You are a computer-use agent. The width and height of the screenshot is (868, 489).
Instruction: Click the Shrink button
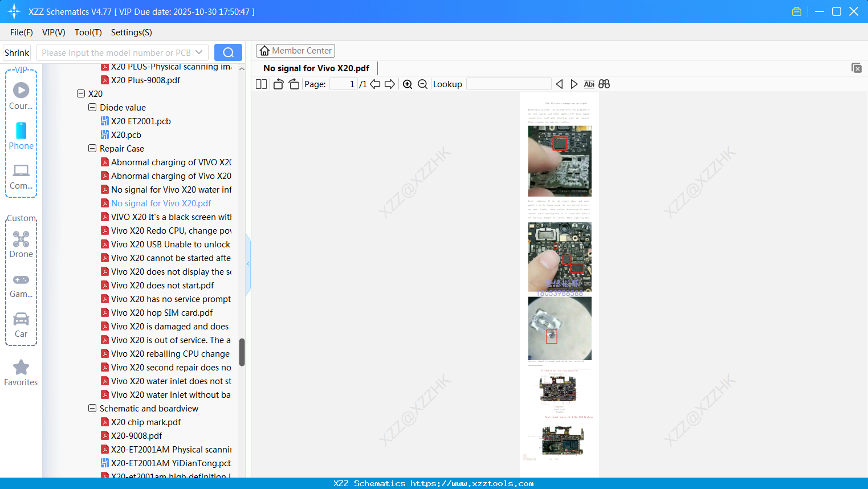coord(17,52)
